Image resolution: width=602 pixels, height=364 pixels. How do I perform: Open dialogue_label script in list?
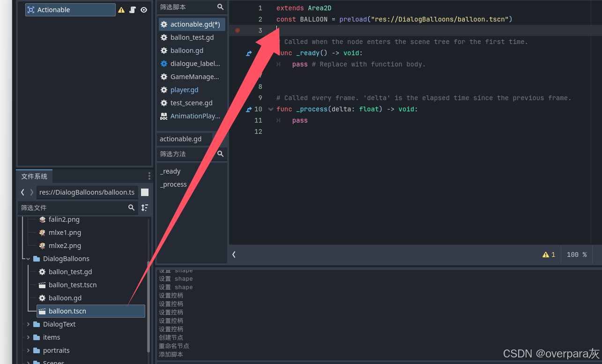point(192,64)
